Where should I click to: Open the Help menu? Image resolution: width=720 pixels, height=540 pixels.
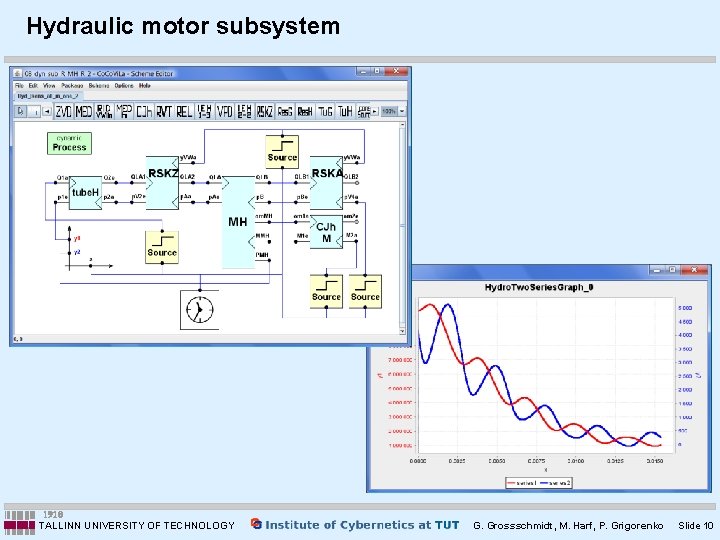[x=145, y=86]
